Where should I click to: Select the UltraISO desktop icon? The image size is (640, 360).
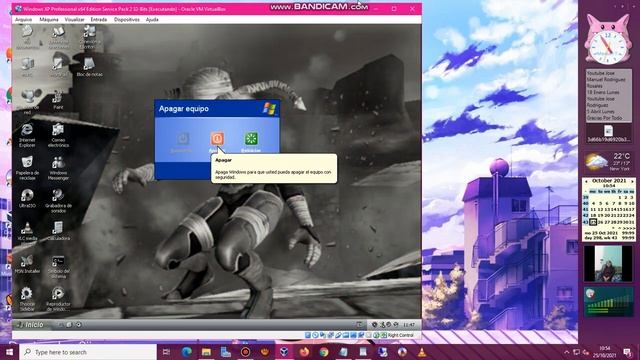pyautogui.click(x=27, y=198)
